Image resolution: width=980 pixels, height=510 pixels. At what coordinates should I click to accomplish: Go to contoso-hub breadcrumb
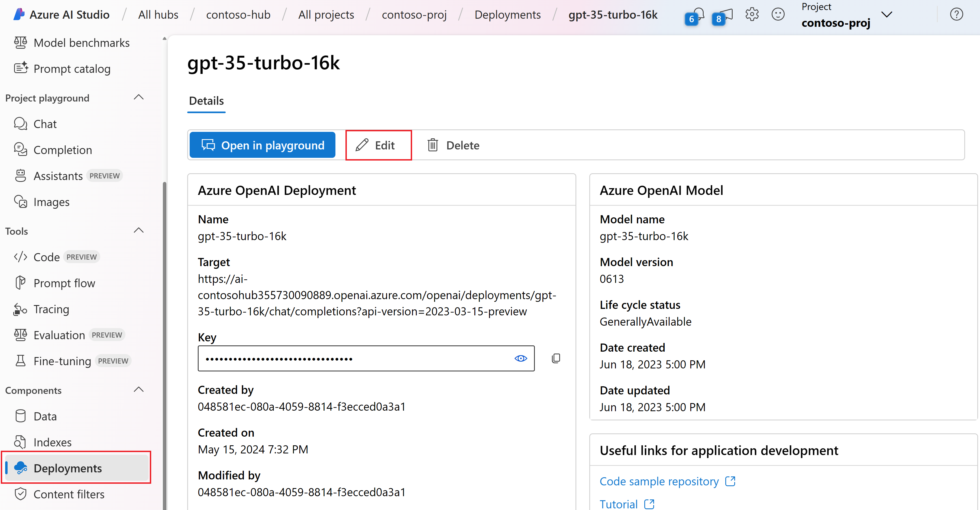point(238,15)
